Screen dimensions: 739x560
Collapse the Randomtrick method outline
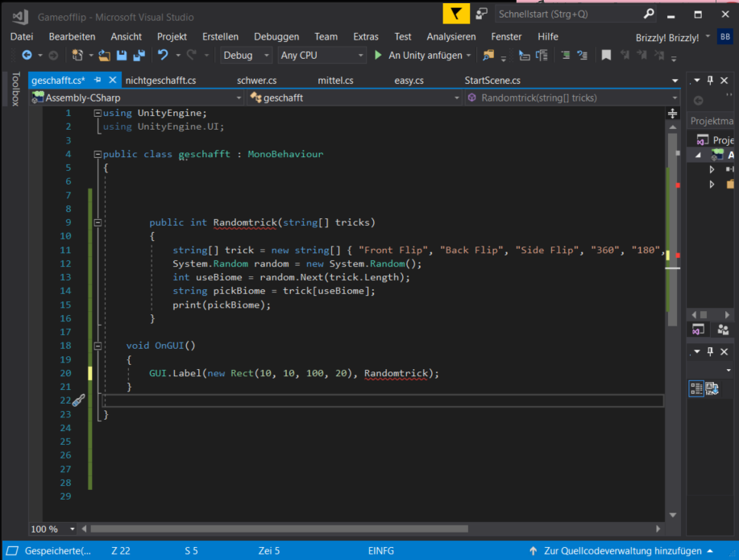(98, 222)
